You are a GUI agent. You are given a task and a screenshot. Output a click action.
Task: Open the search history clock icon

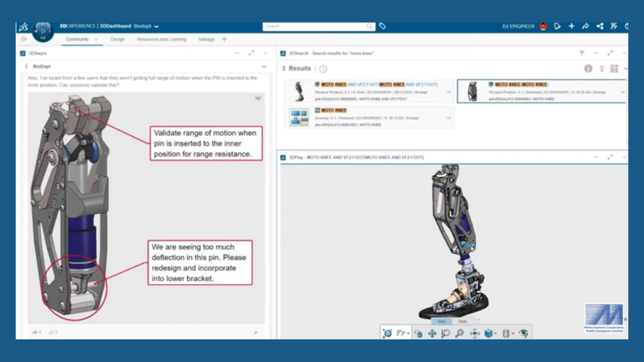[x=323, y=69]
